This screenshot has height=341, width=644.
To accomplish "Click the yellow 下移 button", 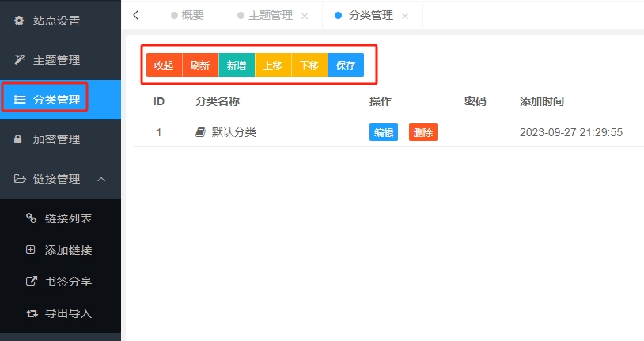I will click(x=309, y=65).
